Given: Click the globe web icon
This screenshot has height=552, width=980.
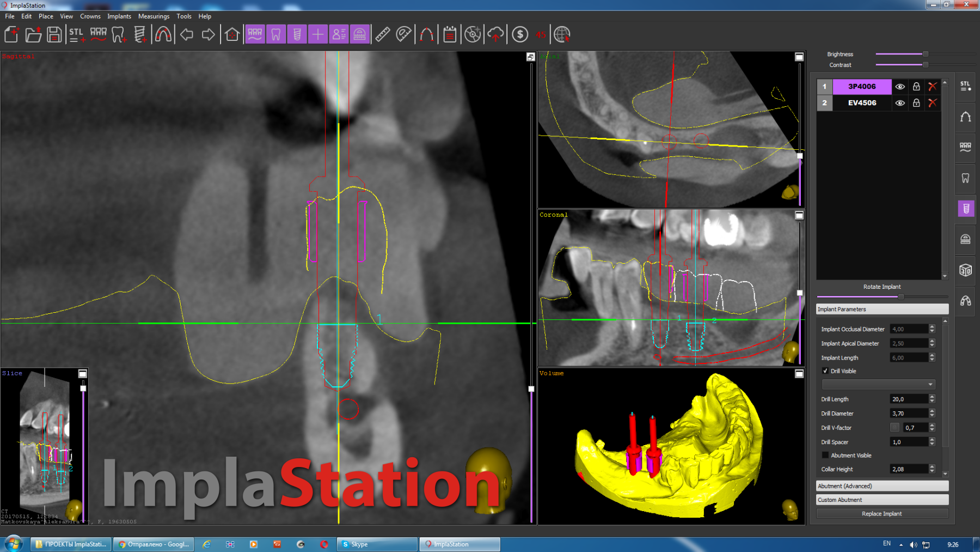Looking at the screenshot, I should [x=562, y=34].
